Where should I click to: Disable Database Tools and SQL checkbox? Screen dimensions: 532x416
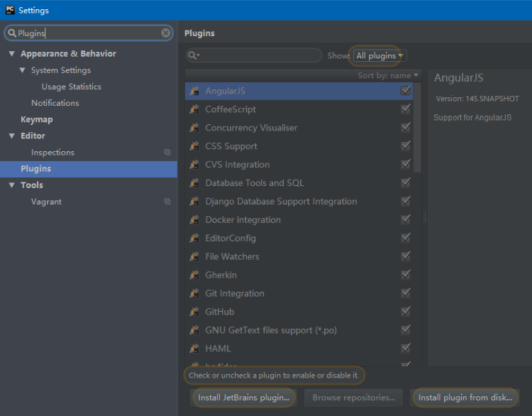coord(406,182)
